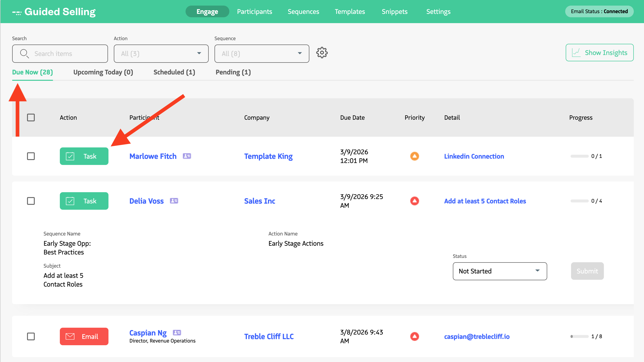Click the contact card icon next to Marlowe Fitch
The image size is (644, 362).
tap(187, 156)
